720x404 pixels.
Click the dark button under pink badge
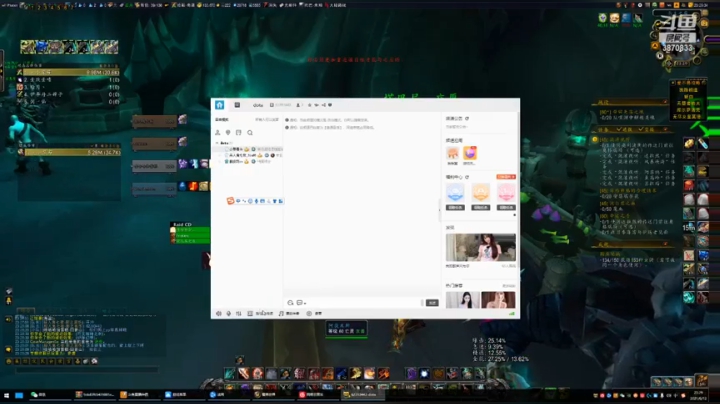coord(506,208)
